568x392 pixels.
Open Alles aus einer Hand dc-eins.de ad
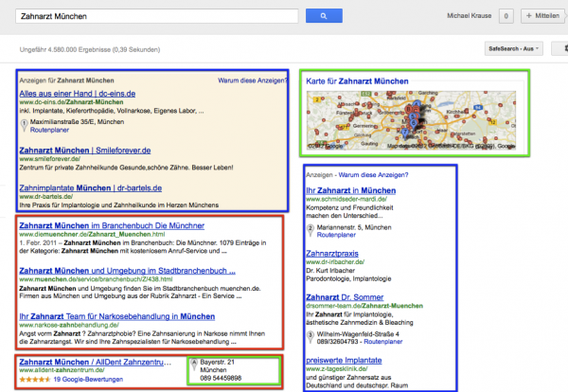tap(78, 94)
